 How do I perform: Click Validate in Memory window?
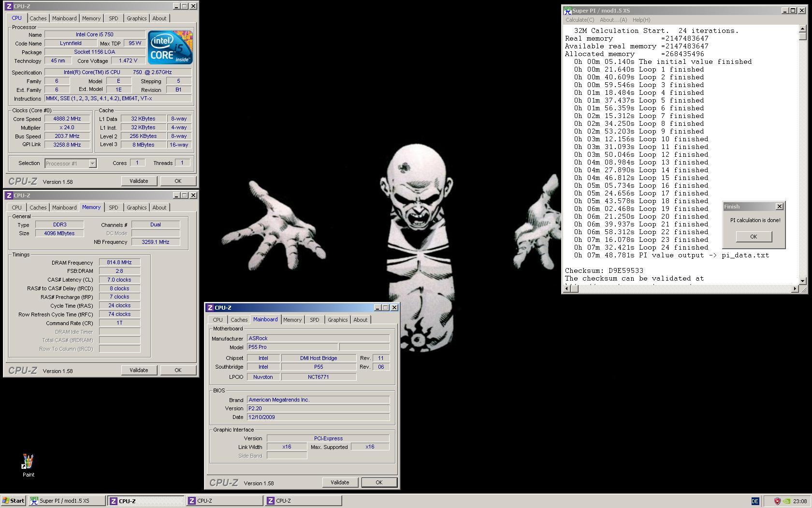click(139, 370)
